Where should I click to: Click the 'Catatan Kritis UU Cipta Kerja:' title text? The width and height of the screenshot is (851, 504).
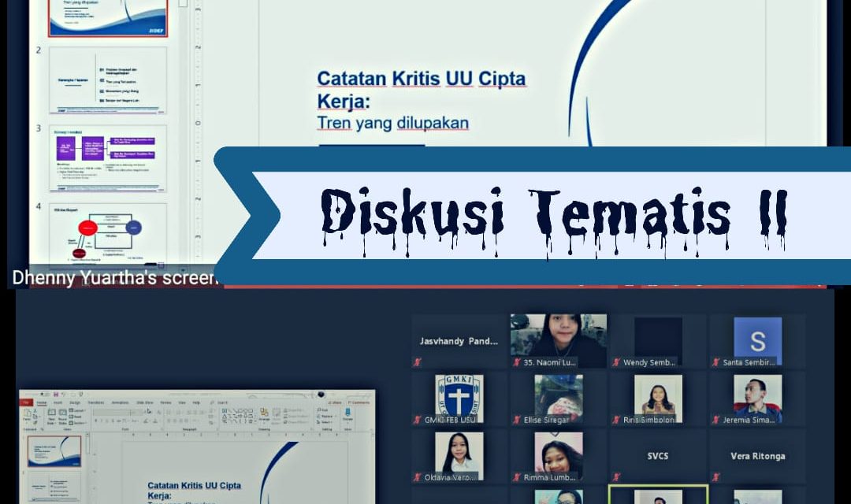click(x=421, y=90)
